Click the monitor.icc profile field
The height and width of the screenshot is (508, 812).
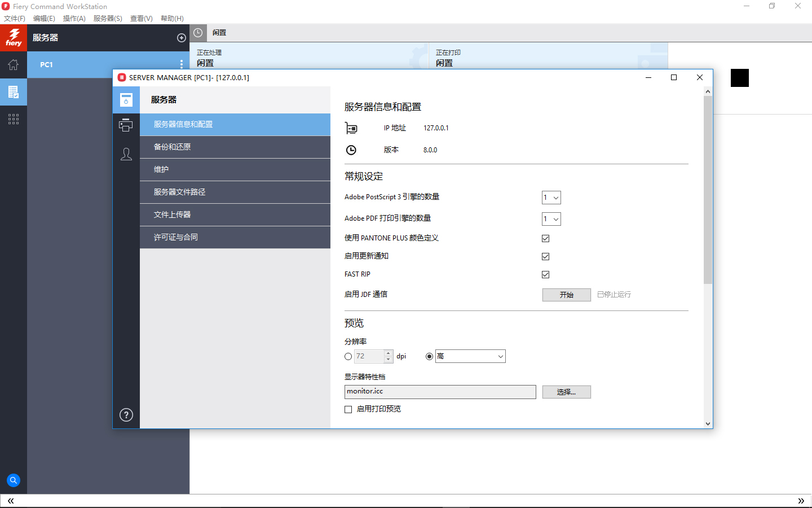point(440,392)
